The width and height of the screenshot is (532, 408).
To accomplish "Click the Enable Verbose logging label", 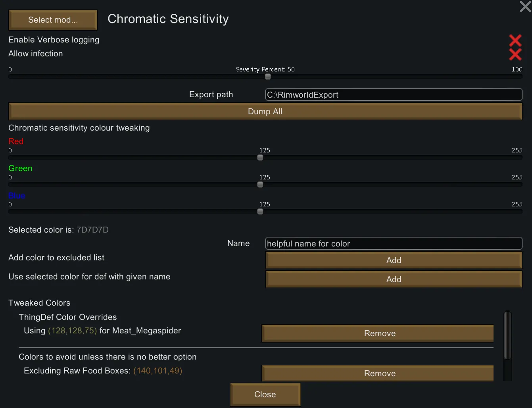I will coord(54,40).
